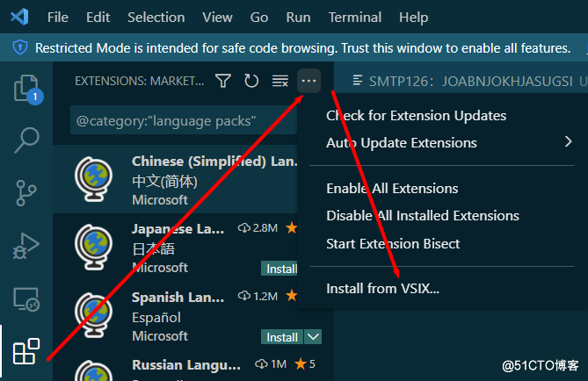
Task: Refresh the extensions list
Action: tap(251, 81)
